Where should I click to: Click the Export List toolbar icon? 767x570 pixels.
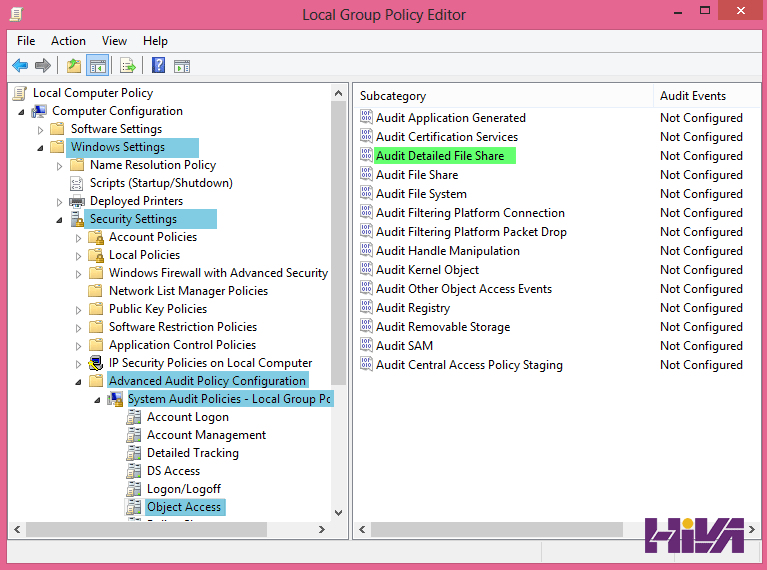(128, 66)
